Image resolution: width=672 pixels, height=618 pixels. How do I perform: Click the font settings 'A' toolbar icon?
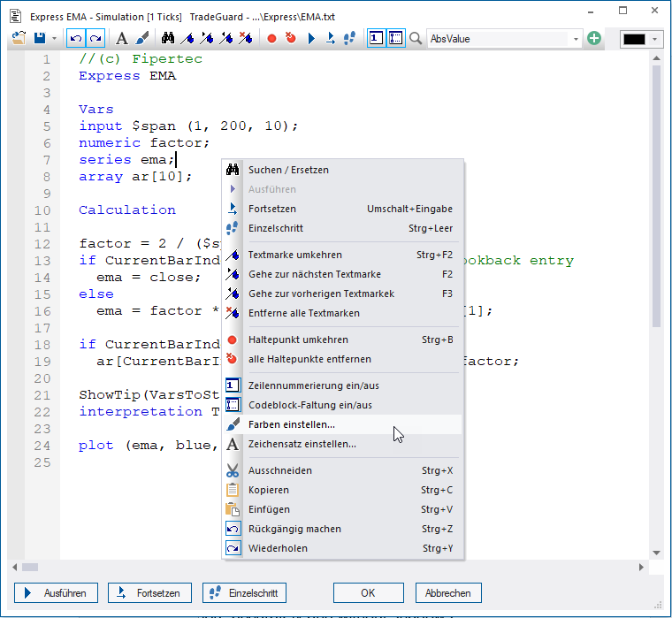pyautogui.click(x=122, y=39)
